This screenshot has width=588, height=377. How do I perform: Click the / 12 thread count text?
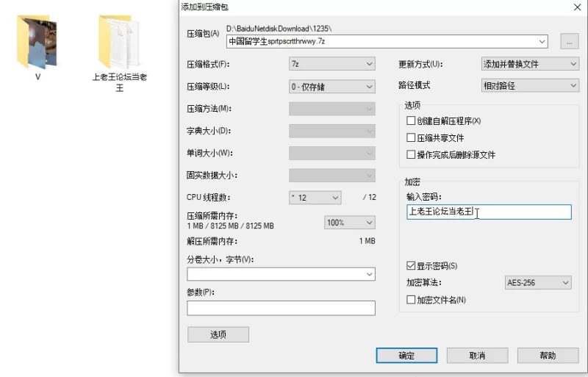(x=370, y=197)
